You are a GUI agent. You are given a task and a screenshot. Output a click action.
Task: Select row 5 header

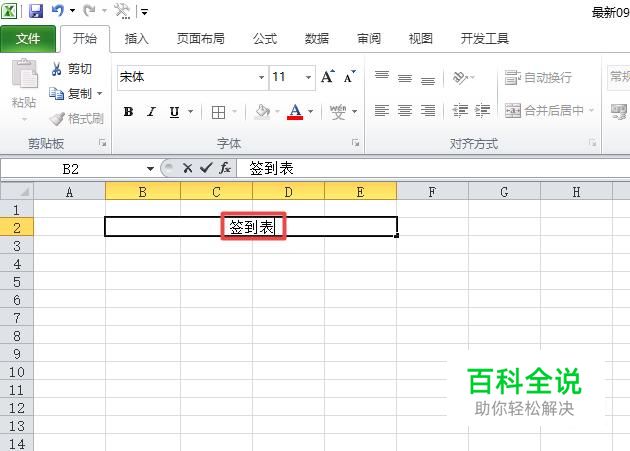16,282
